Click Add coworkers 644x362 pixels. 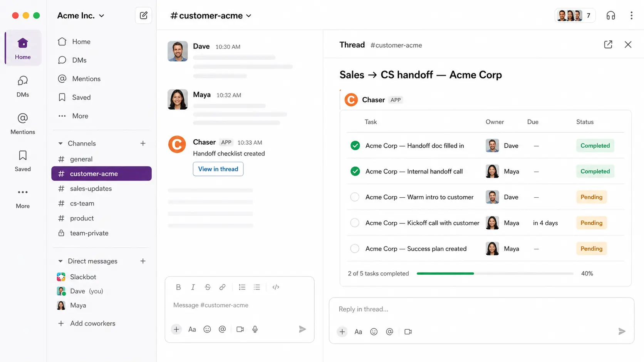(87, 324)
